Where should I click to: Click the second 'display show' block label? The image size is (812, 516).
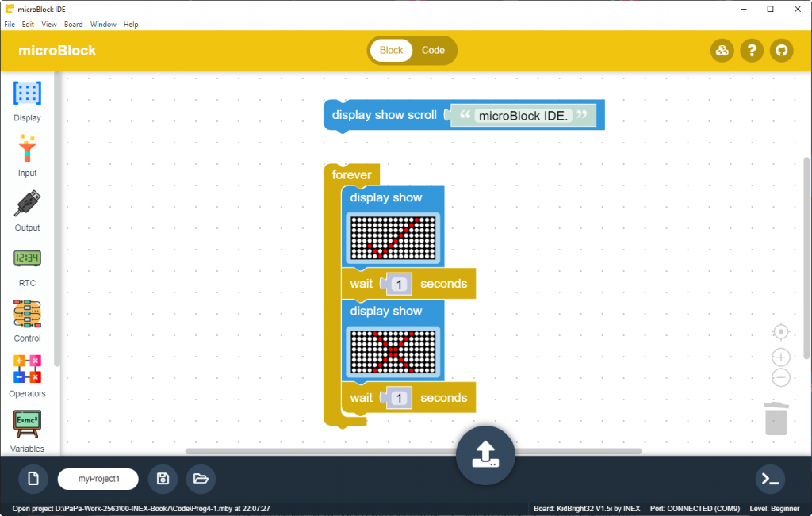[386, 311]
